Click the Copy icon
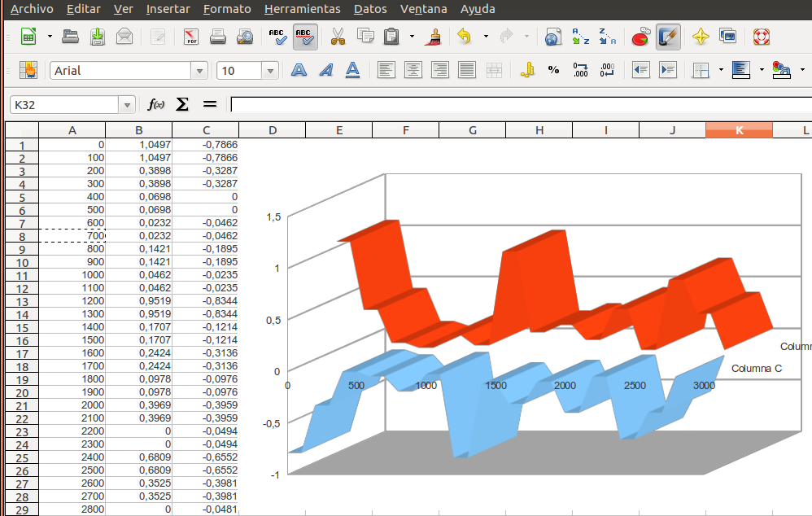The width and height of the screenshot is (812, 516). [x=365, y=37]
